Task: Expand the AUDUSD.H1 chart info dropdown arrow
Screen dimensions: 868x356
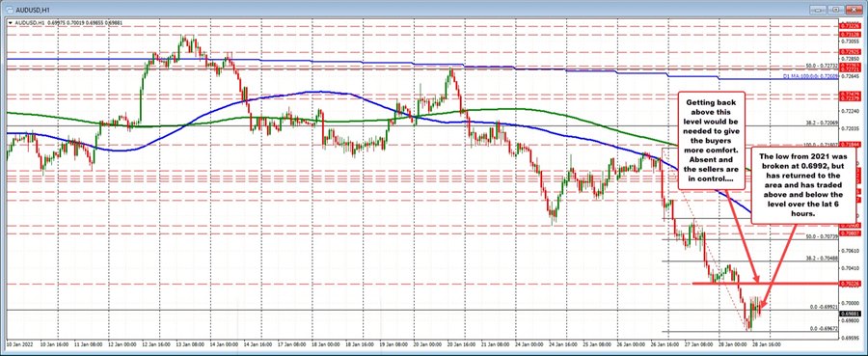Action: (x=10, y=23)
